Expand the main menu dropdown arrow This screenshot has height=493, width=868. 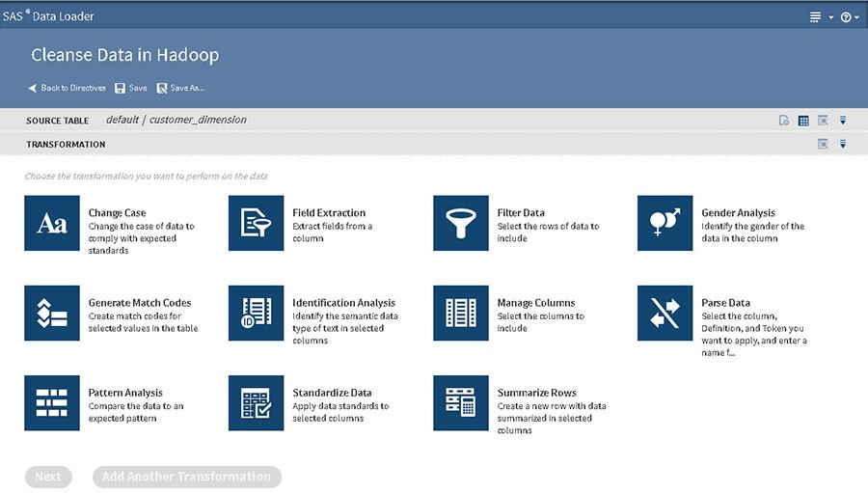(x=831, y=17)
